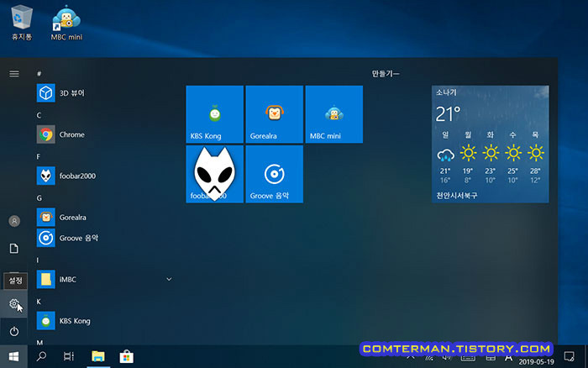Jump using the G letter header
Viewport: 588px width, 368px height.
coord(39,198)
